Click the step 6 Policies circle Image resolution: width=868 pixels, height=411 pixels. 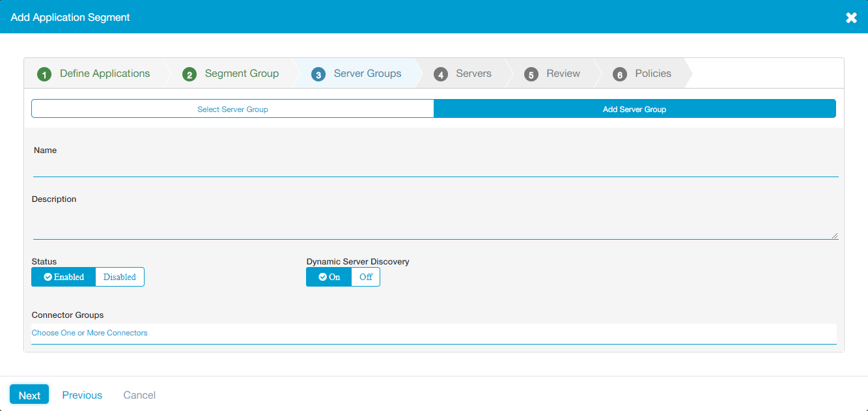619,74
